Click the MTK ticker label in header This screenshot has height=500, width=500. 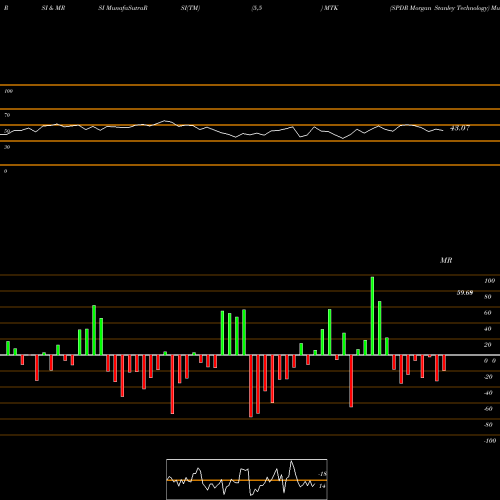tap(331, 8)
